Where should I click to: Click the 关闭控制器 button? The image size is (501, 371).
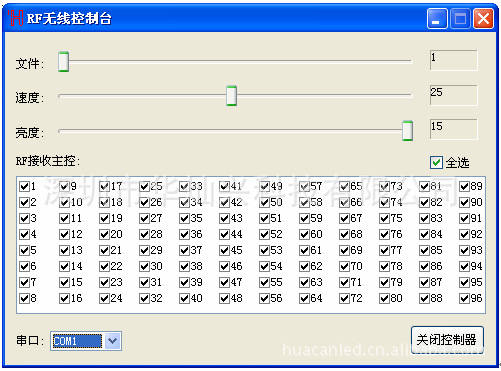(x=447, y=340)
